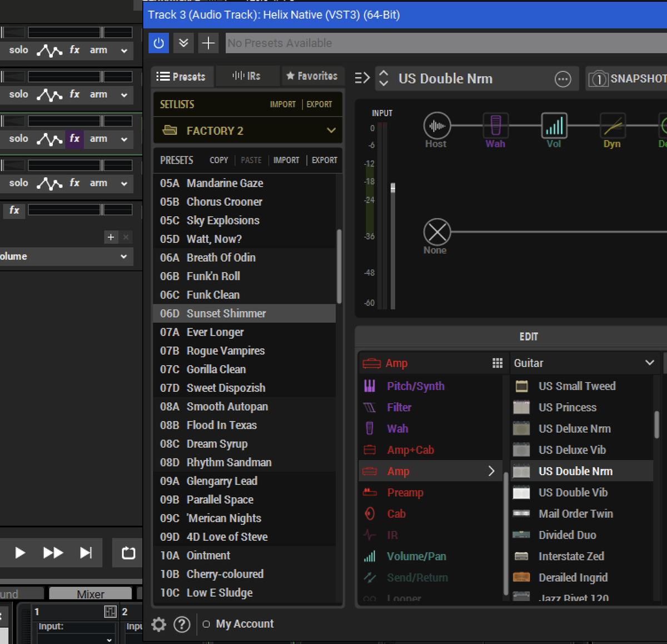
Task: Click presets PASTE button
Action: tap(251, 160)
